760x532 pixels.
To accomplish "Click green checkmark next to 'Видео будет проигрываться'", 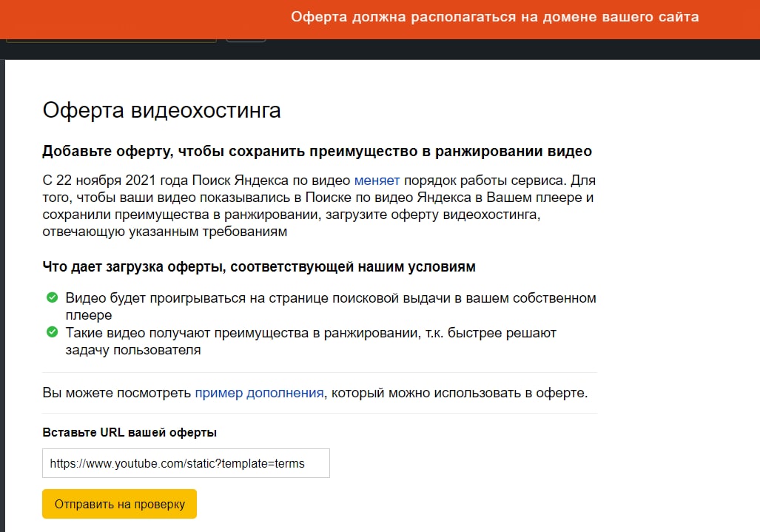I will [53, 297].
